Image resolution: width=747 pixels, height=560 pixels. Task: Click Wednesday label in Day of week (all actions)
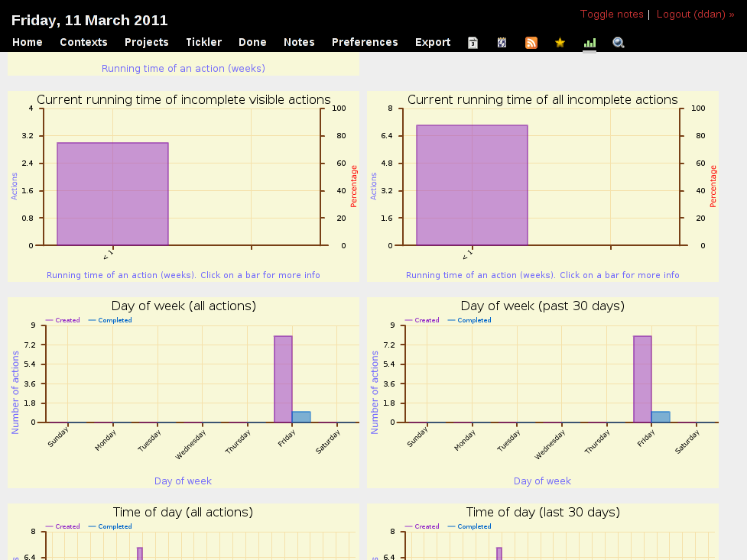(x=190, y=445)
